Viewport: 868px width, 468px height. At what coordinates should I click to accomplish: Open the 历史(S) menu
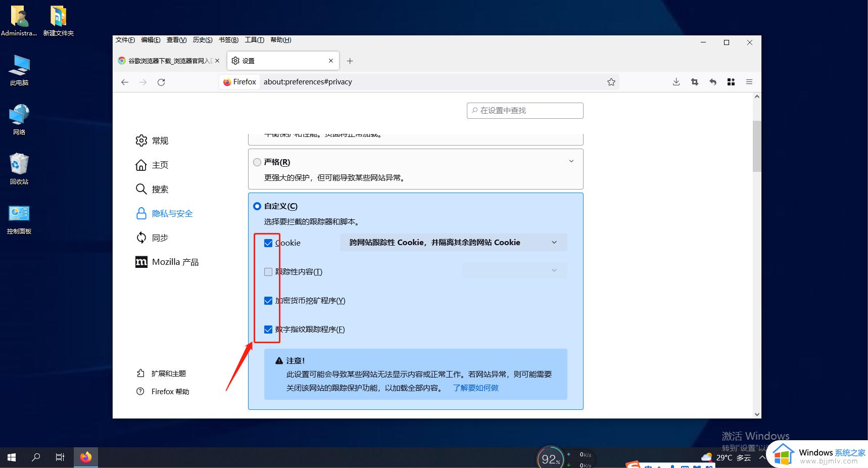click(x=203, y=40)
